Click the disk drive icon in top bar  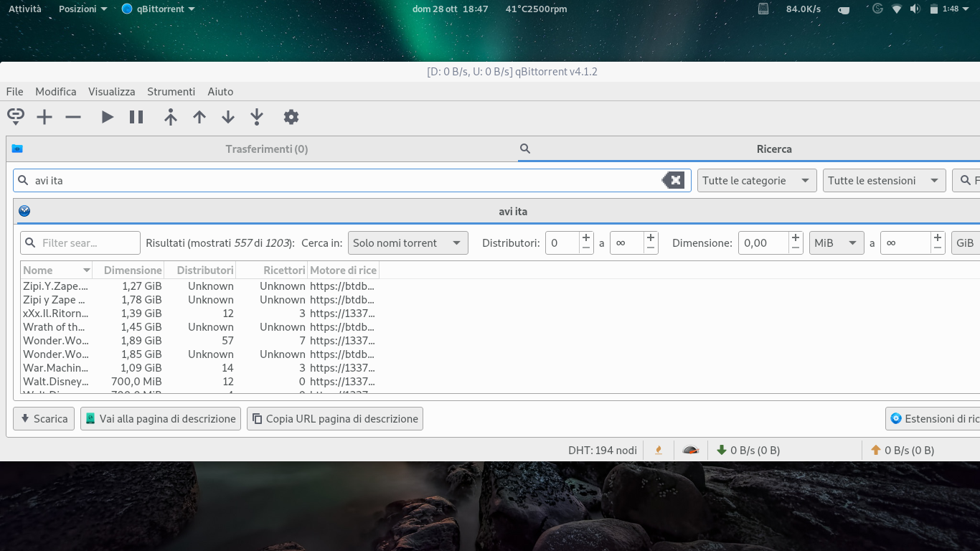[x=763, y=9]
